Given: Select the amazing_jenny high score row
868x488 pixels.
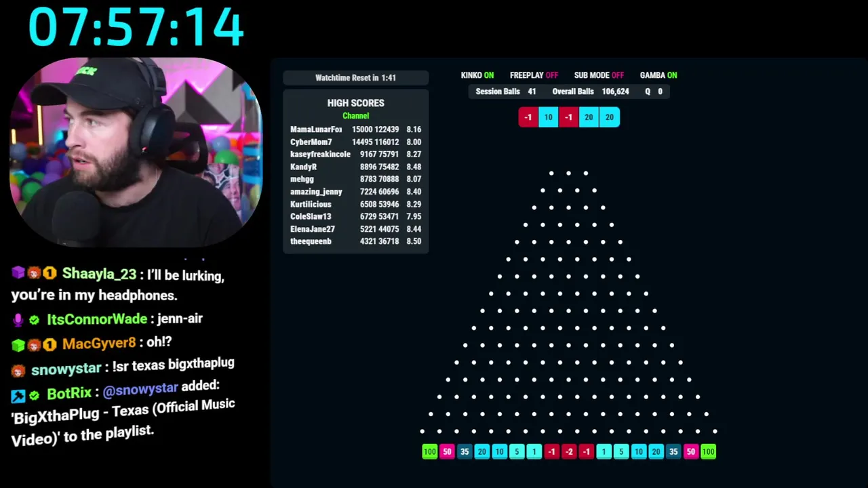Looking at the screenshot, I should pos(356,192).
